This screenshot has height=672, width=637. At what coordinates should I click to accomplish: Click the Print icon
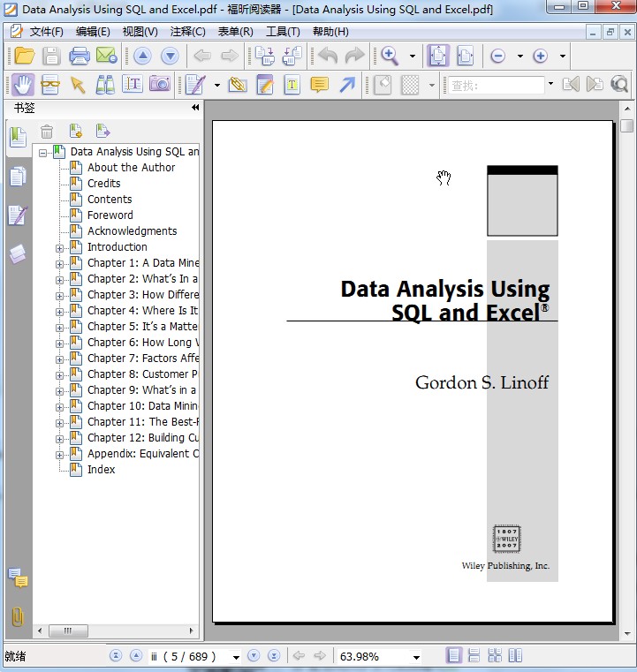point(80,56)
